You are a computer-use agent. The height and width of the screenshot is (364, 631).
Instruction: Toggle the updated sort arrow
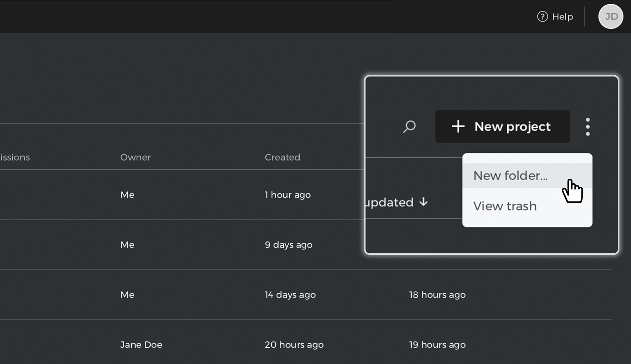point(423,202)
